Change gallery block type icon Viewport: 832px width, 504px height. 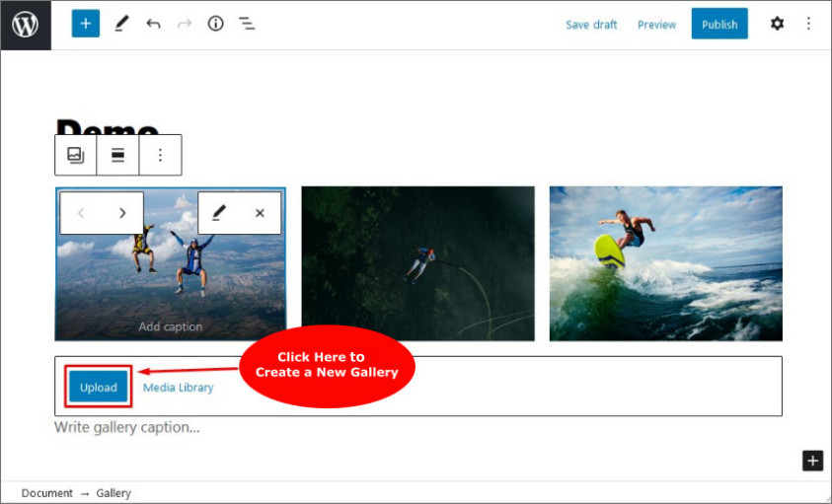(x=76, y=155)
